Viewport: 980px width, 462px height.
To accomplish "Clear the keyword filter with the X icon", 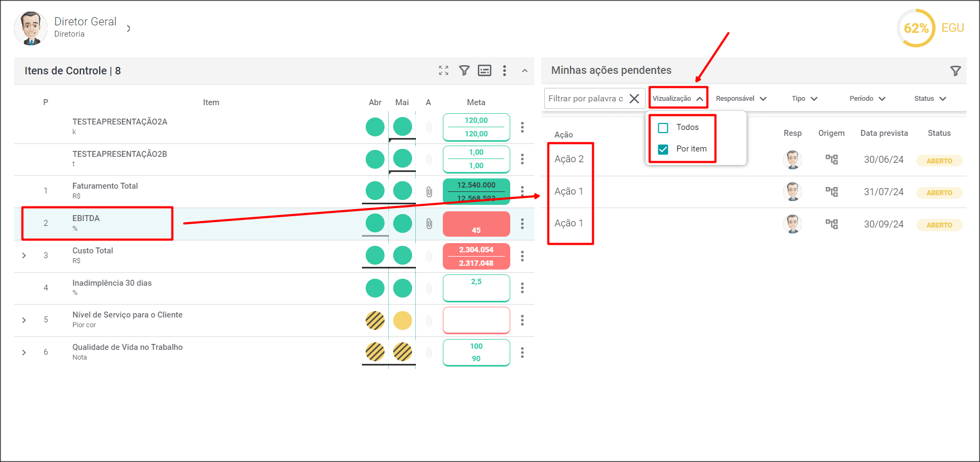I will pyautogui.click(x=634, y=99).
